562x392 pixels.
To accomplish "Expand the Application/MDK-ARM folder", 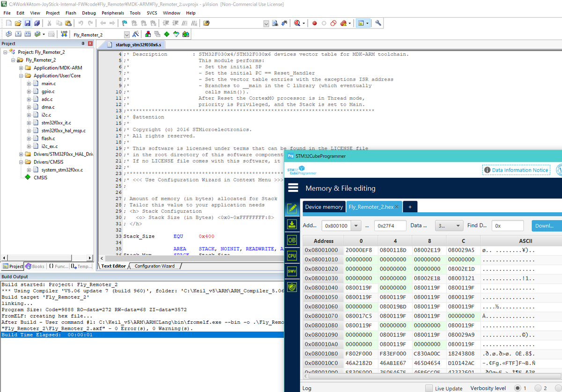I will click(x=21, y=68).
